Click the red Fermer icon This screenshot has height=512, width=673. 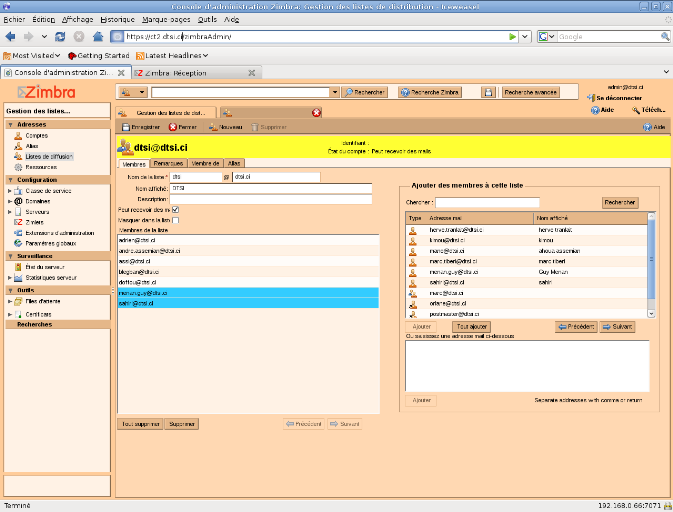(x=173, y=127)
